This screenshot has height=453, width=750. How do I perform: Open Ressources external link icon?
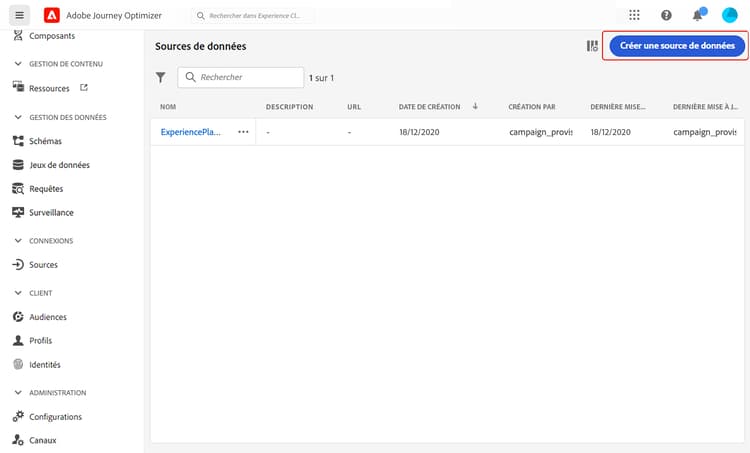pyautogui.click(x=84, y=88)
